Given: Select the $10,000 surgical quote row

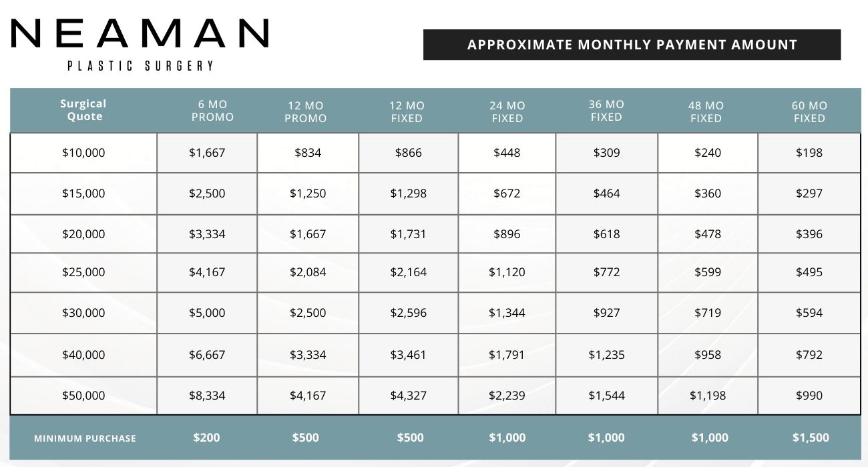Looking at the screenshot, I should tap(83, 153).
